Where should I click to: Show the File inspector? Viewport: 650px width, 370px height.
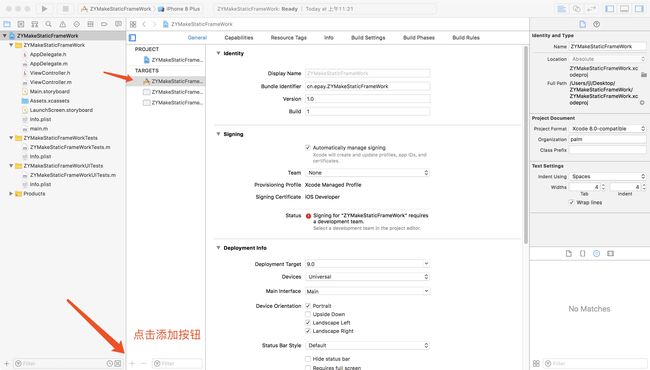[x=582, y=24]
